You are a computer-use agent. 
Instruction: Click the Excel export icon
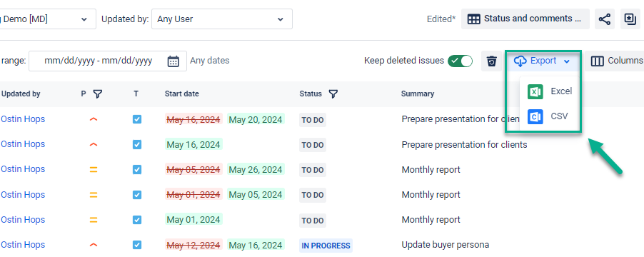535,91
